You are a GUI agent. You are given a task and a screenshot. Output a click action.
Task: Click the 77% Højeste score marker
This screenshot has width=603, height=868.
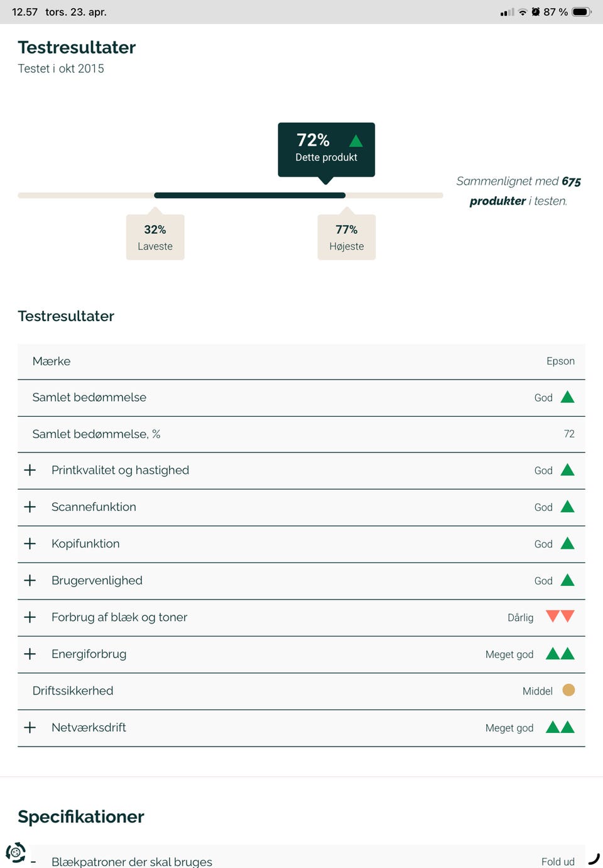click(347, 237)
